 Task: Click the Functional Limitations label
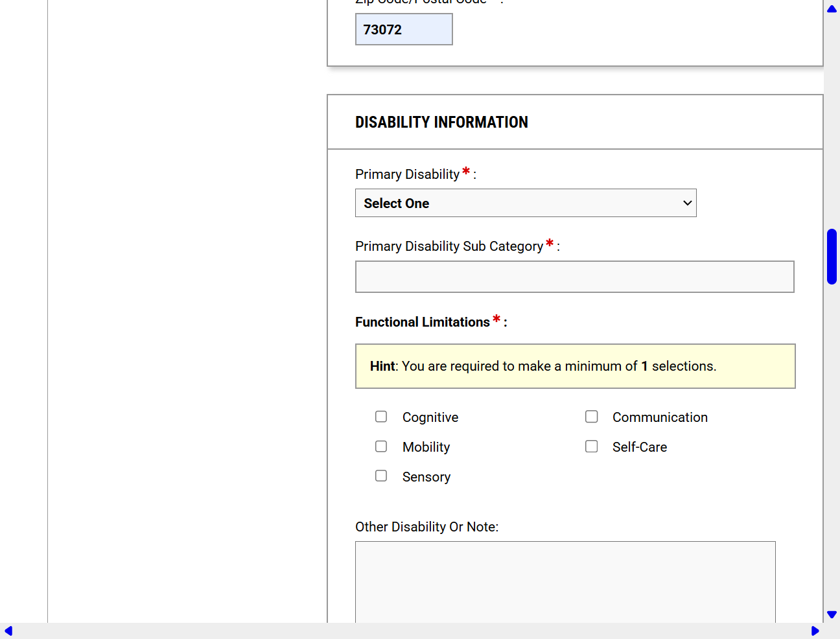tap(431, 321)
